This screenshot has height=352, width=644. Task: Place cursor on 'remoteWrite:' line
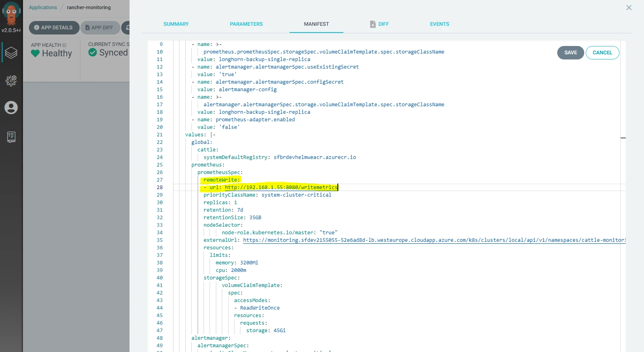click(222, 180)
